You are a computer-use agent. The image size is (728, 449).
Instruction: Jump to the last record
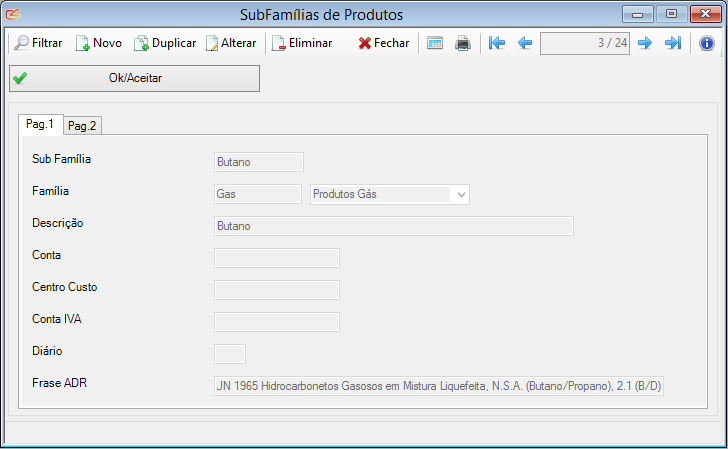(673, 43)
